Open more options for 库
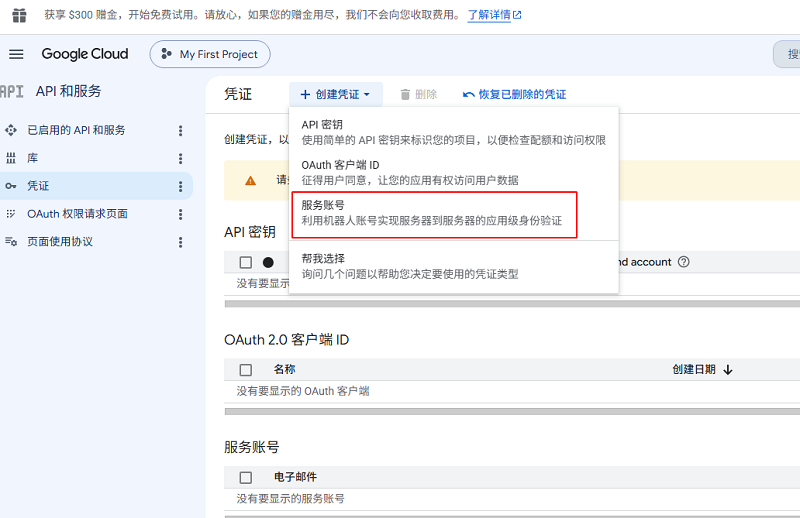This screenshot has width=800, height=518. coord(180,159)
